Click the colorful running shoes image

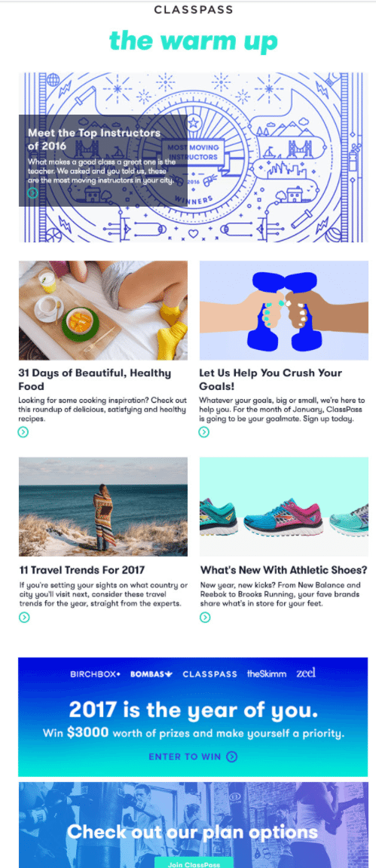click(283, 507)
